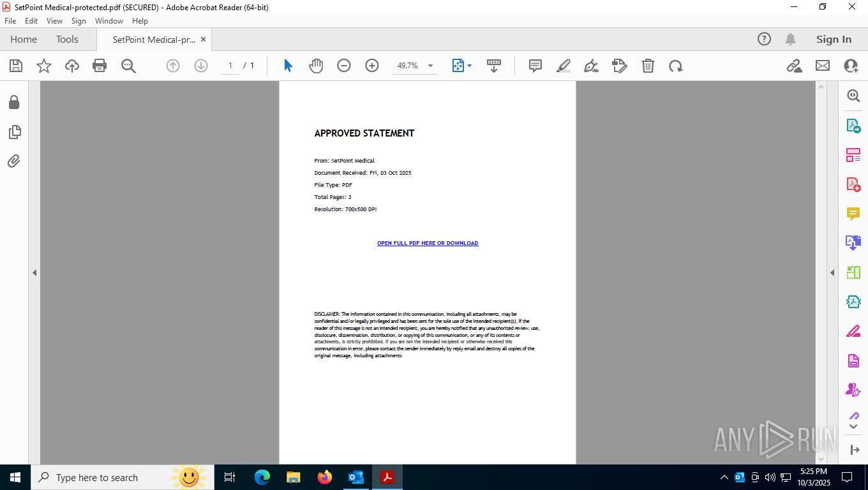Image resolution: width=868 pixels, height=490 pixels.
Task: Show hidden system tray icons
Action: [x=724, y=477]
